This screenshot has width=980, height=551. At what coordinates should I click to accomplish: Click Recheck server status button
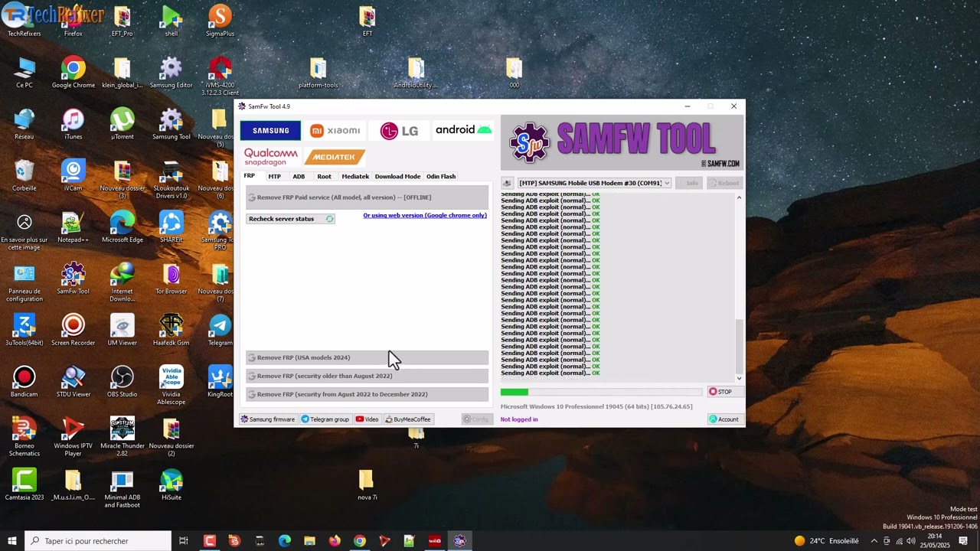[x=291, y=219]
